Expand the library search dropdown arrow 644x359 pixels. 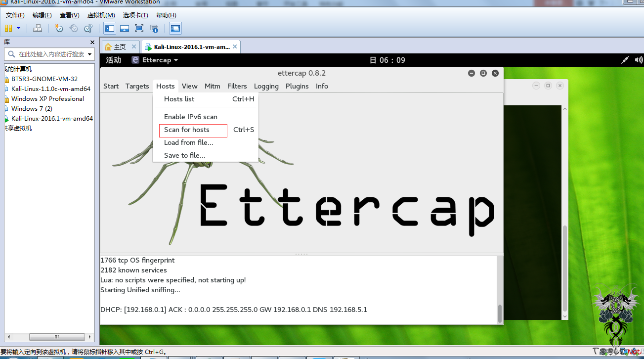point(90,54)
